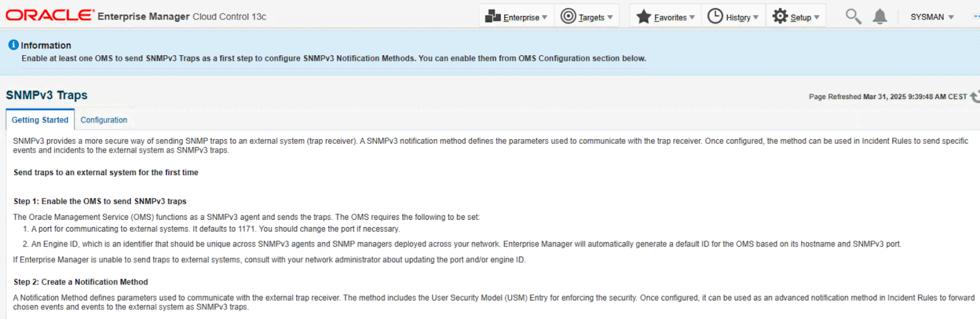Click the Targets bullseye icon
The height and width of the screenshot is (319, 980).
click(x=568, y=16)
